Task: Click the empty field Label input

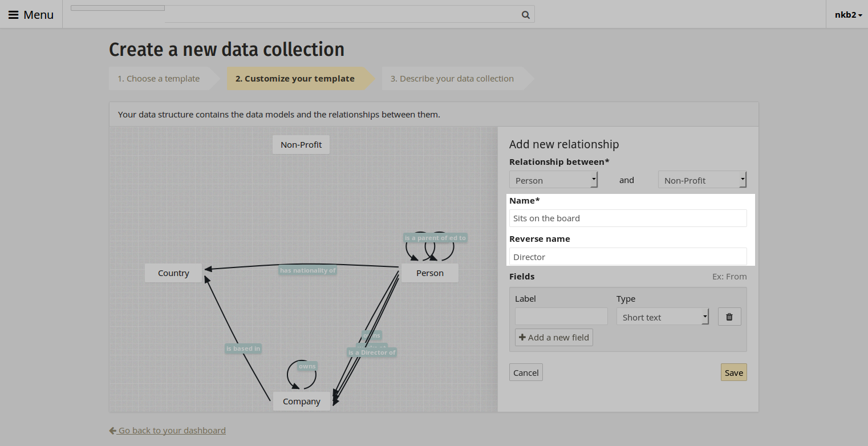Action: tap(561, 317)
